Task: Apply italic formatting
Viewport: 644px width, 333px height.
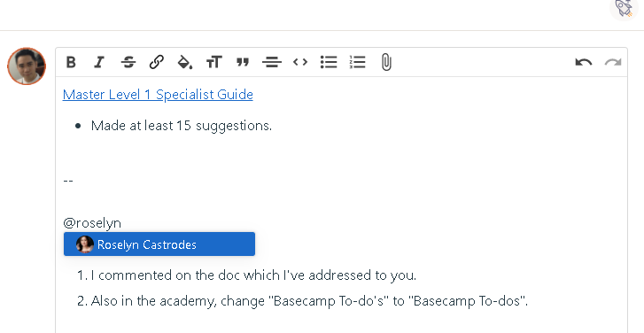Action: [x=99, y=62]
